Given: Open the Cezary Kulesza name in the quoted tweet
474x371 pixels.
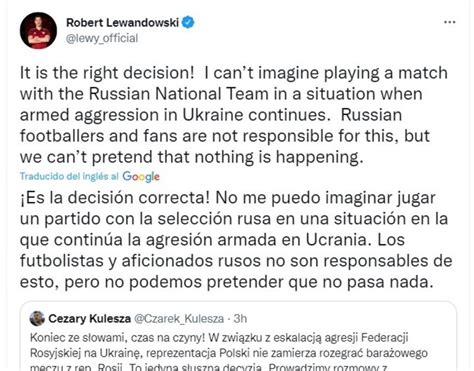Looking at the screenshot, I should tap(89, 319).
